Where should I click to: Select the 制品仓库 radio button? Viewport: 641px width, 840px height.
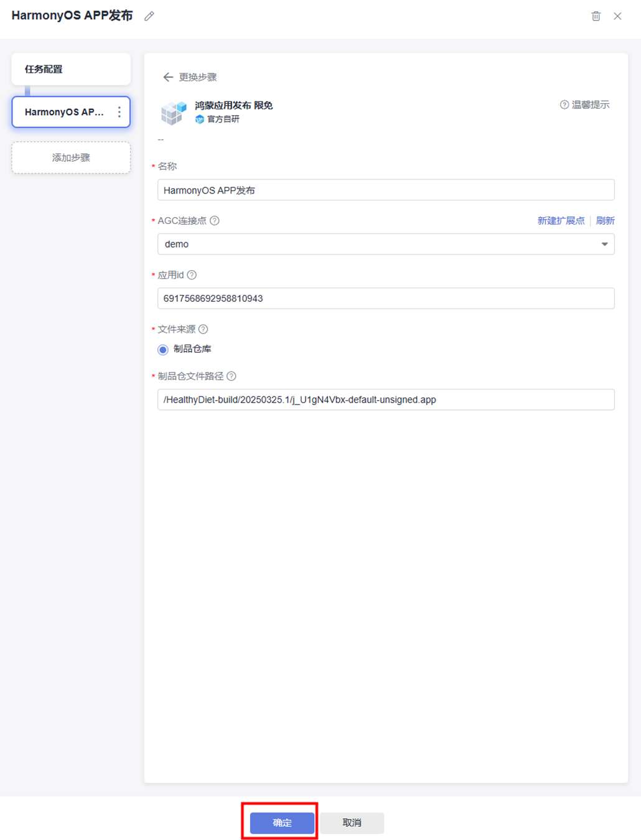coord(163,350)
